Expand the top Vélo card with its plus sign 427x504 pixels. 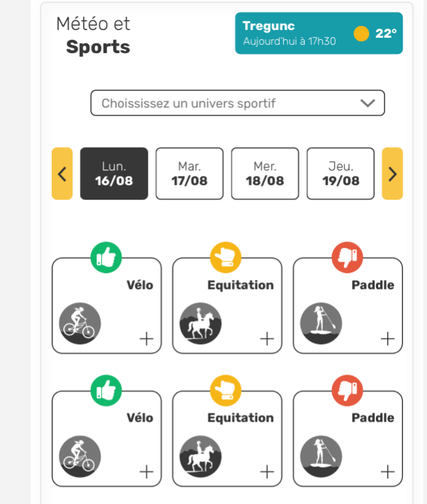(x=147, y=339)
